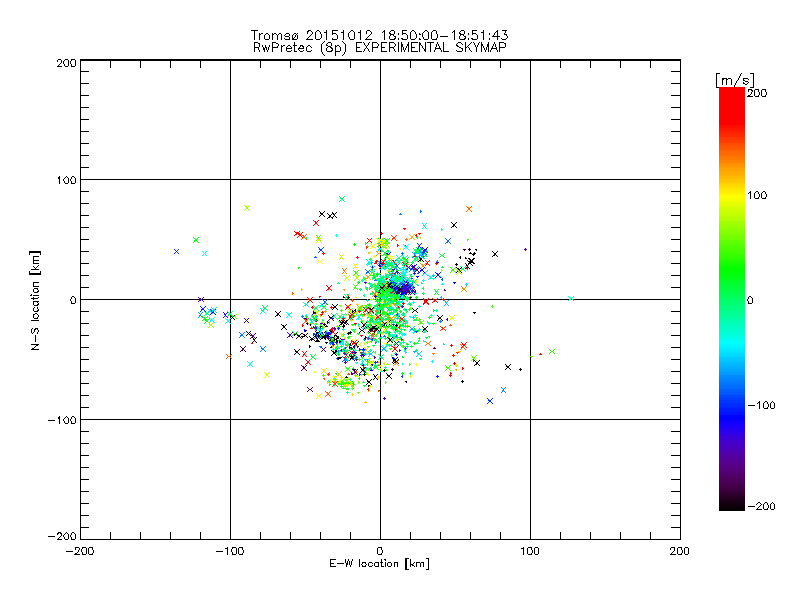Click the title line 'Tromsø 20151012 18:50:00-18:51:43'
This screenshot has height=600, width=800.
tap(379, 35)
